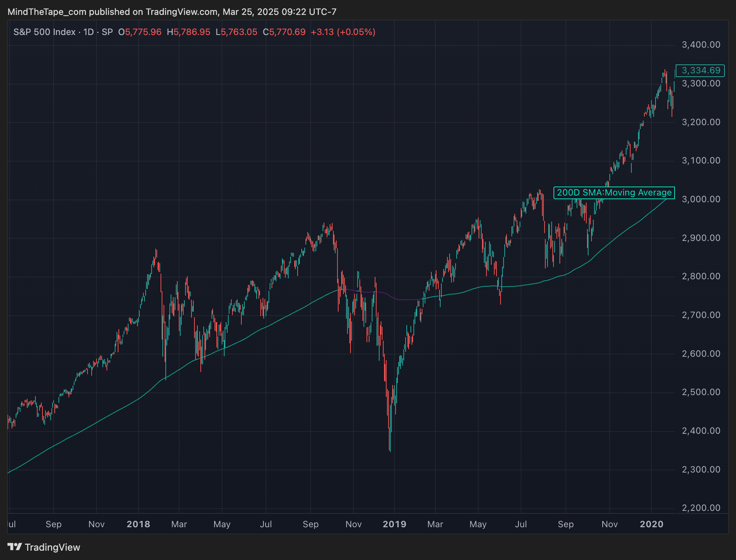Click the 3,400.00 price scale label

(701, 45)
